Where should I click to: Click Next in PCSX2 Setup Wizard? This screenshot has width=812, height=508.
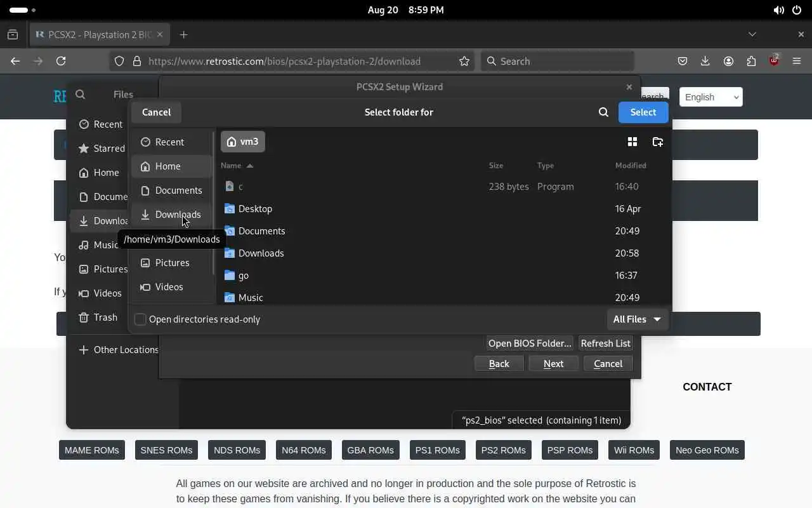pos(553,364)
